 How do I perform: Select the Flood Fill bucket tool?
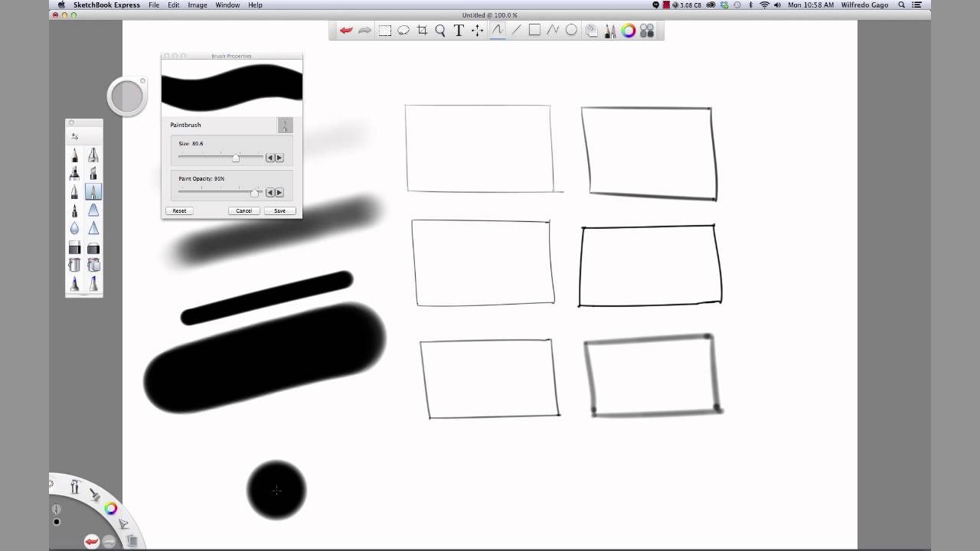tap(74, 265)
